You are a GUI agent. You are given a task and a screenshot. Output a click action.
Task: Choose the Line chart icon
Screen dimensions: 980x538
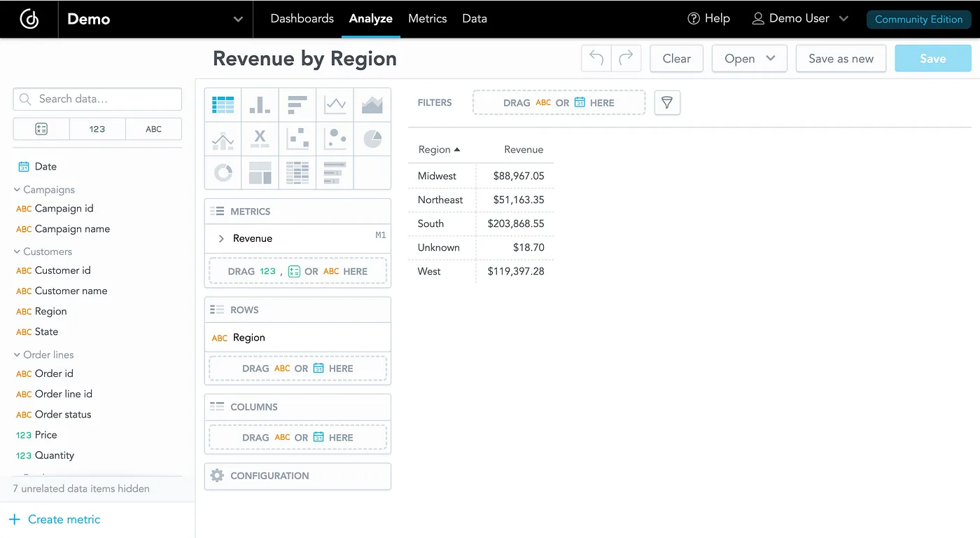click(335, 103)
